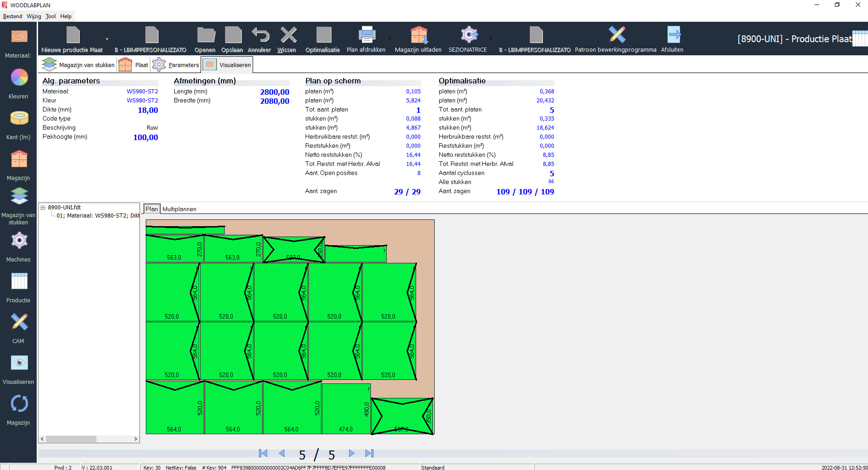
Task: Click Breedte value 2080,00
Action: (274, 101)
